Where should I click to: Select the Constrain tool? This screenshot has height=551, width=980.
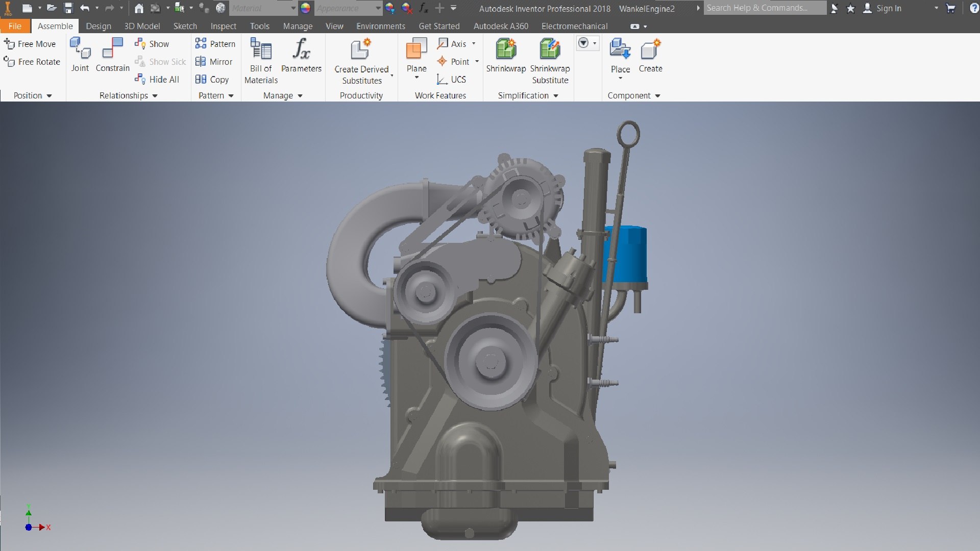[113, 55]
